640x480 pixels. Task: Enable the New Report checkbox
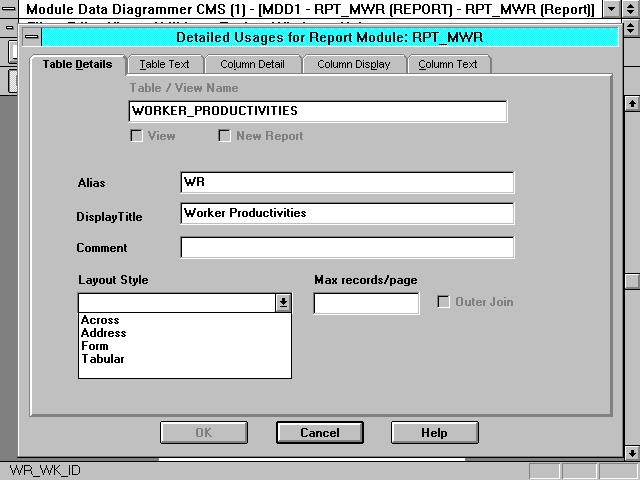point(225,136)
